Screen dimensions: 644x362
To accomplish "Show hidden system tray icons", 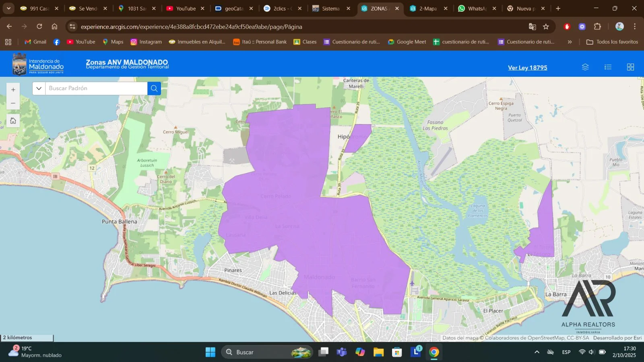I will tap(537, 352).
